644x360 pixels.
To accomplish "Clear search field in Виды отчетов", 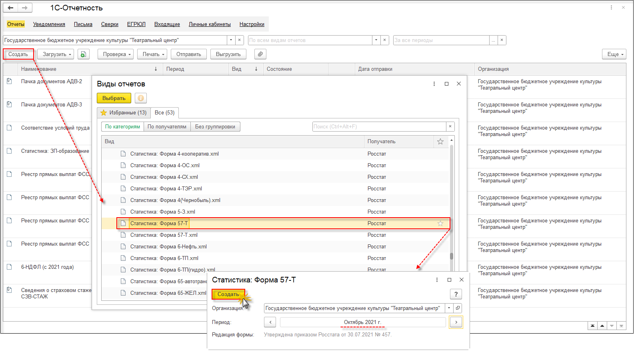I will [450, 126].
